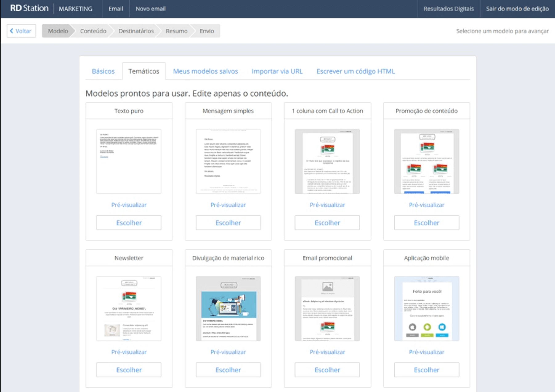Click the Divulgação de material rico thumbnail
This screenshot has width=555, height=392.
coord(228,308)
